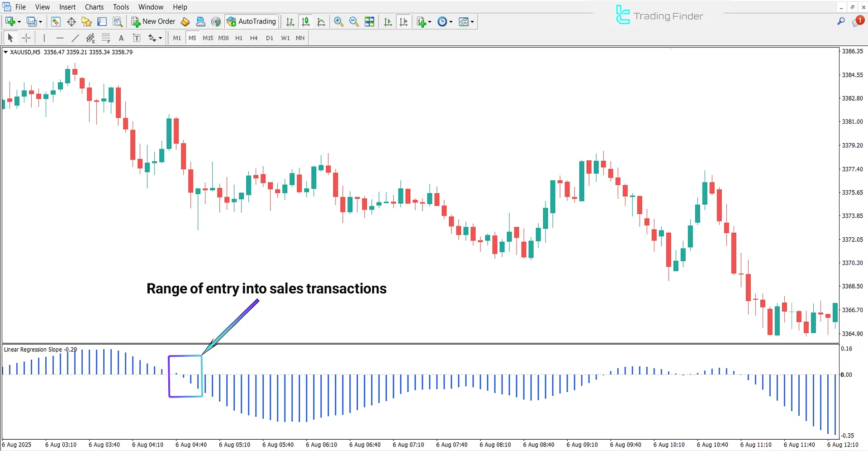Zoom out of the chart
The height and width of the screenshot is (451, 868).
(354, 21)
